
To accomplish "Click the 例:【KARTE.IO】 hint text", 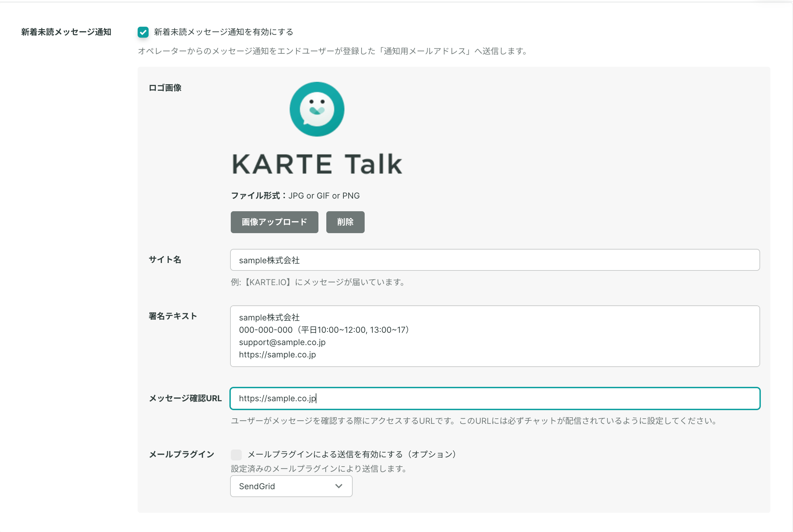I will (x=318, y=282).
